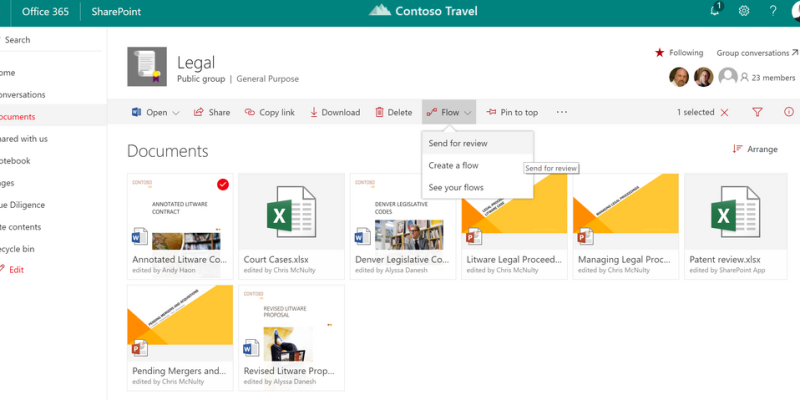Screen dimensions: 800x400
Task: Open the notifications bell icon
Action: pos(716,10)
